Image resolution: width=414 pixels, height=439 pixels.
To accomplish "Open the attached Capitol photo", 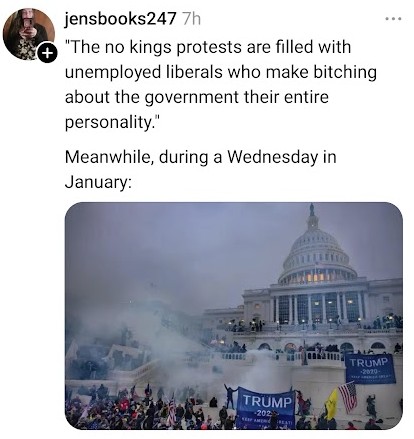I will [x=234, y=315].
